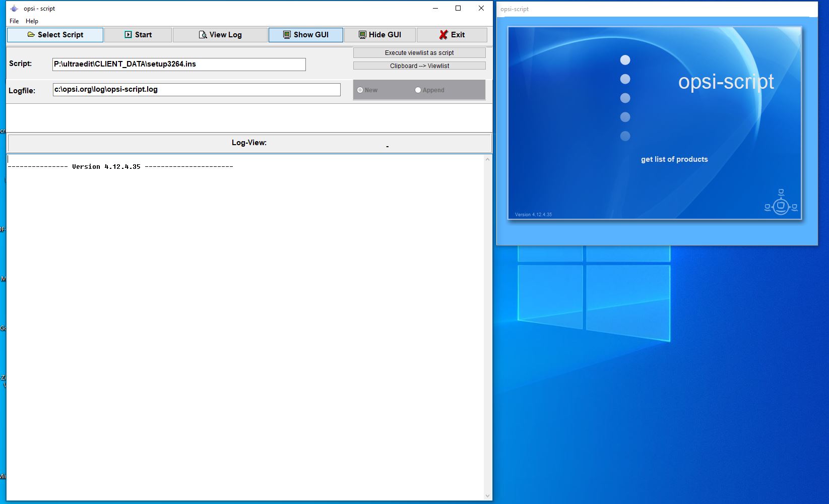Click the log view scroll-down arrow

[x=487, y=496]
